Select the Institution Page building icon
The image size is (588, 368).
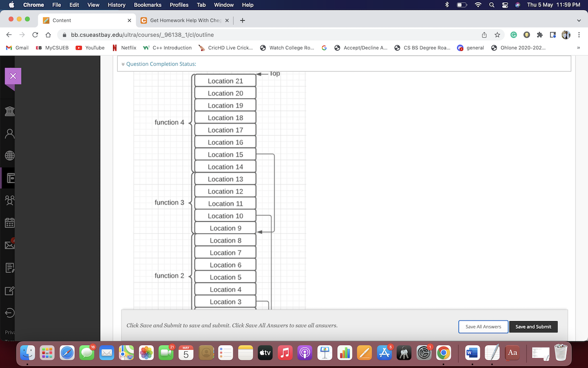coord(9,111)
